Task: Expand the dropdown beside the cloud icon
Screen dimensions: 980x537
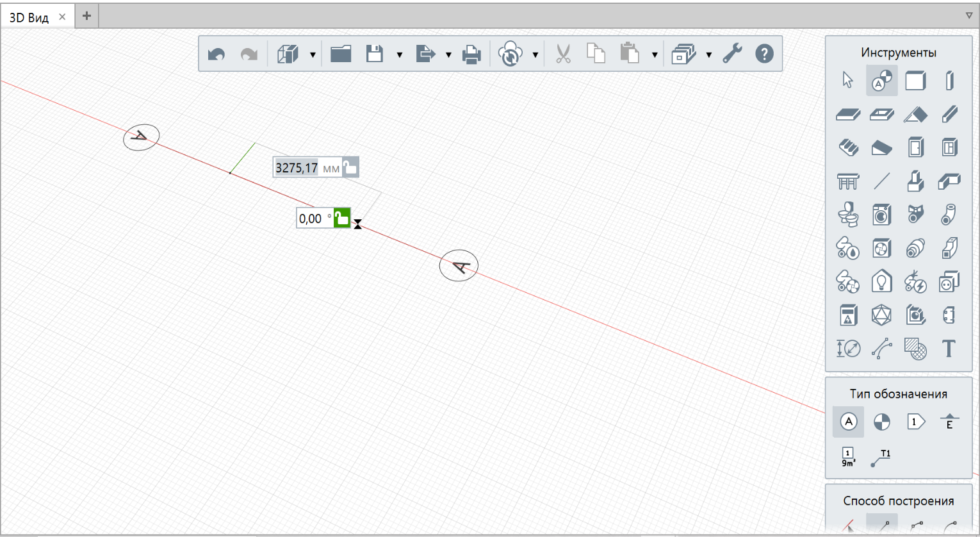Action: click(x=535, y=55)
